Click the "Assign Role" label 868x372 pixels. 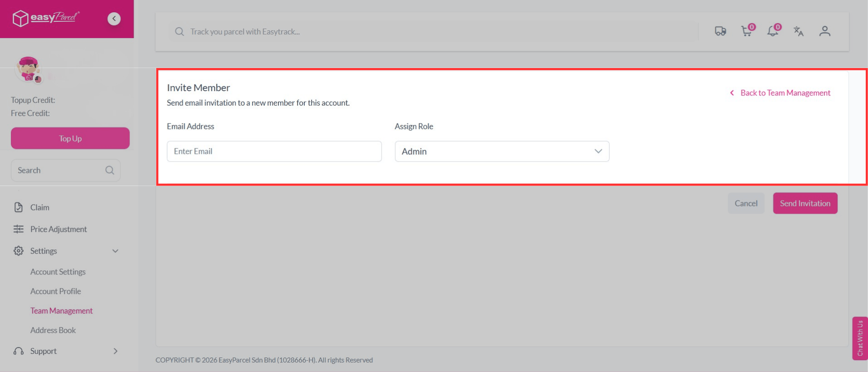[x=414, y=127]
